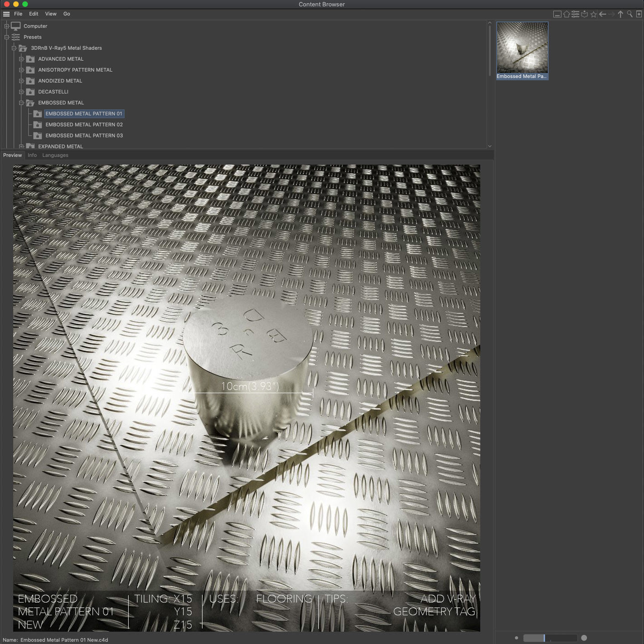Select EXPANDED METAL label
Screen dimensions: 644x644
click(61, 146)
